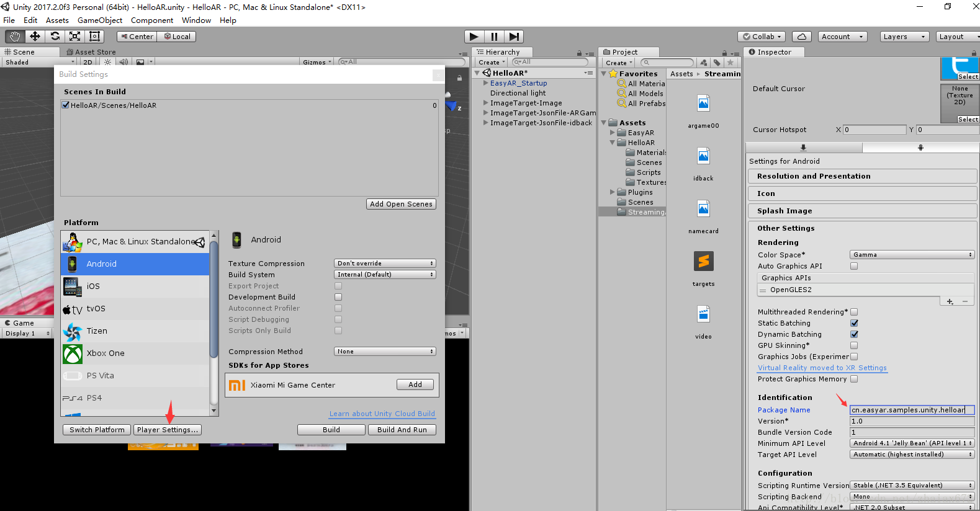Image resolution: width=980 pixels, height=511 pixels.
Task: Open Layers dropdown
Action: pos(904,37)
